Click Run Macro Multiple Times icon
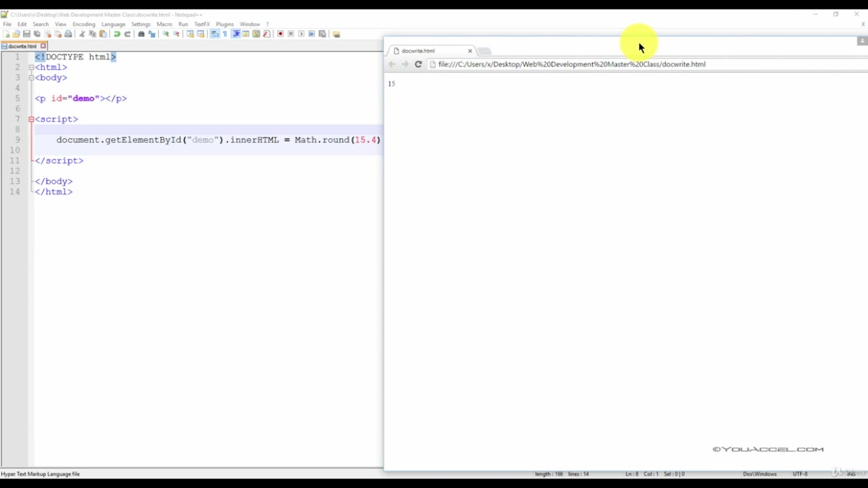Viewport: 868px width, 488px height. pos(312,34)
